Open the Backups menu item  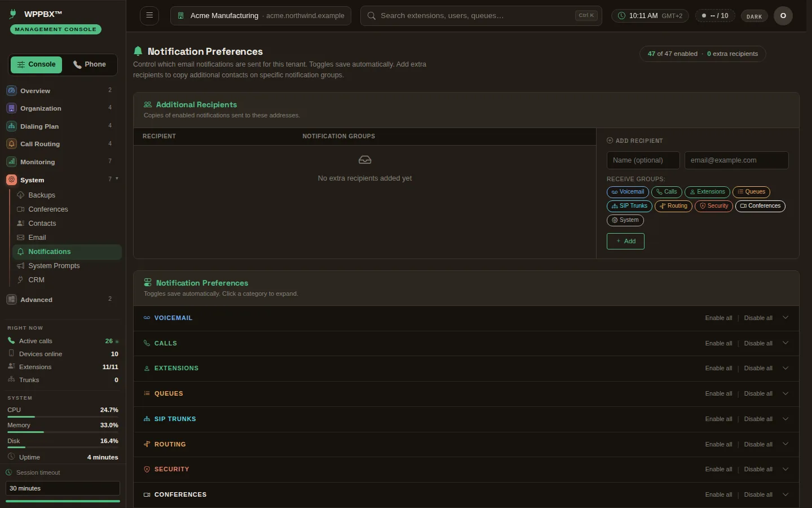67,195
